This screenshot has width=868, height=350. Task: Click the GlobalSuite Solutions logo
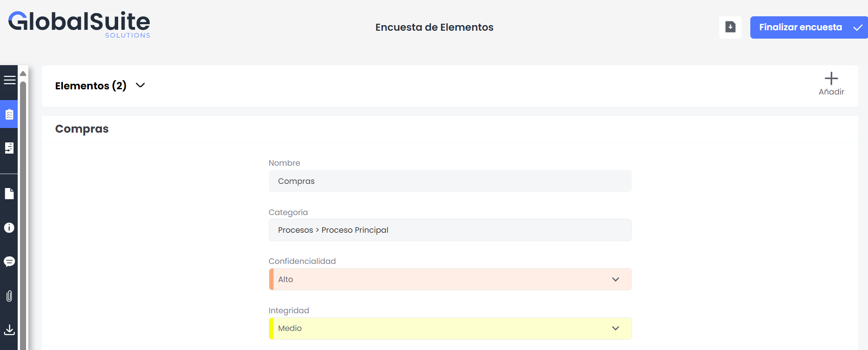tap(80, 24)
